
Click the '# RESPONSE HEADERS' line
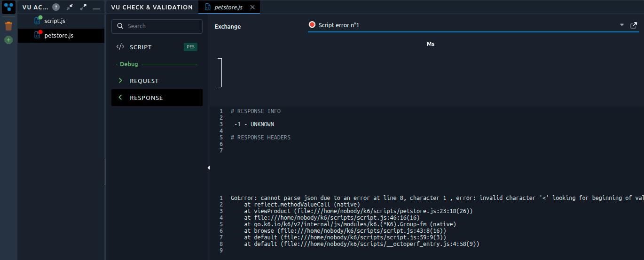point(260,138)
